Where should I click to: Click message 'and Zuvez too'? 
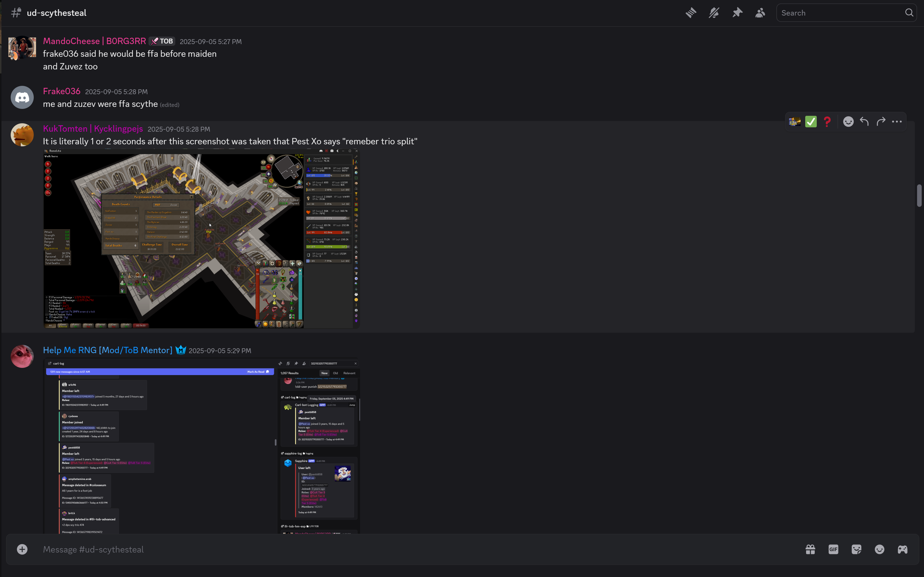pos(70,67)
